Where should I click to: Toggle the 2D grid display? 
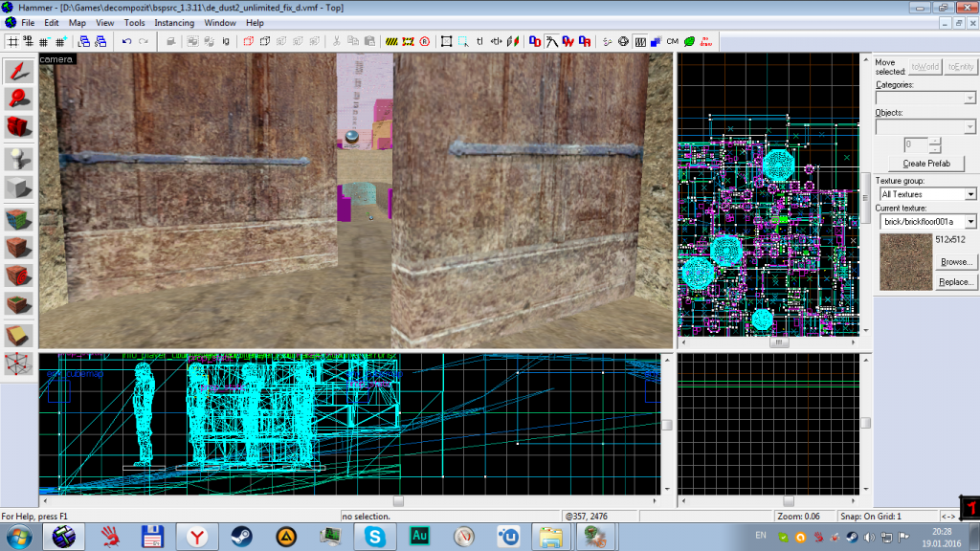point(12,41)
